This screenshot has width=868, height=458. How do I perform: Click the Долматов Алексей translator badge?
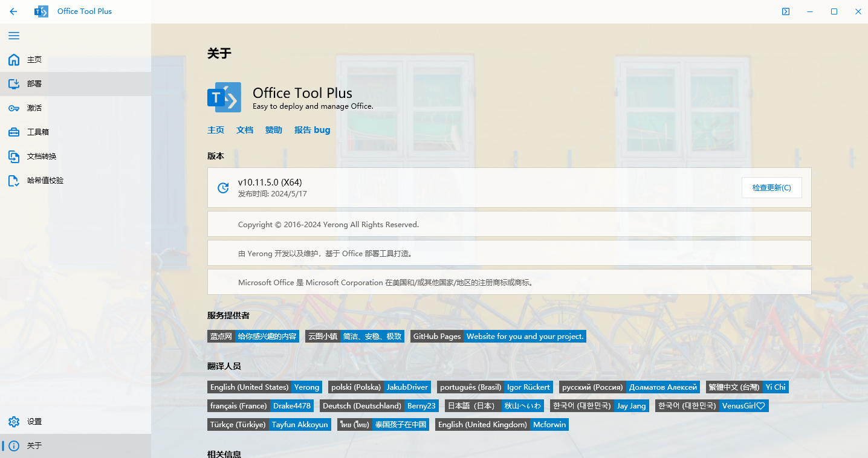(630, 387)
